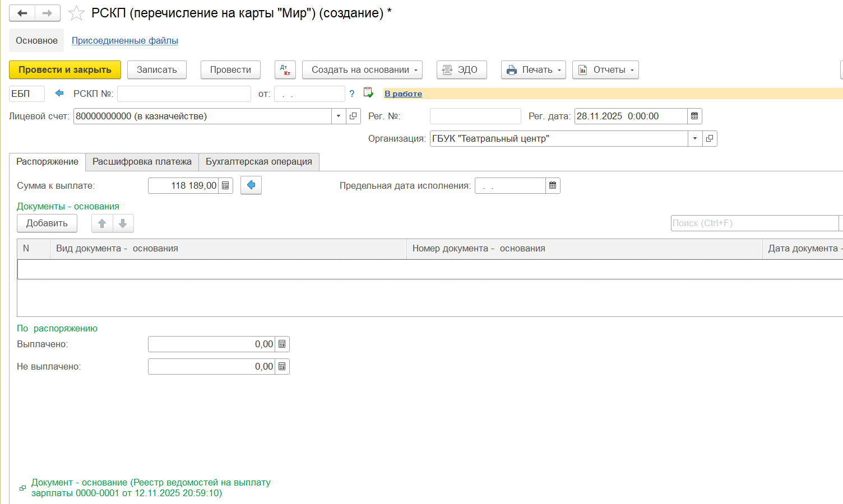Click the document status check icon
Screen dimensions: 843x504
[x=368, y=93]
